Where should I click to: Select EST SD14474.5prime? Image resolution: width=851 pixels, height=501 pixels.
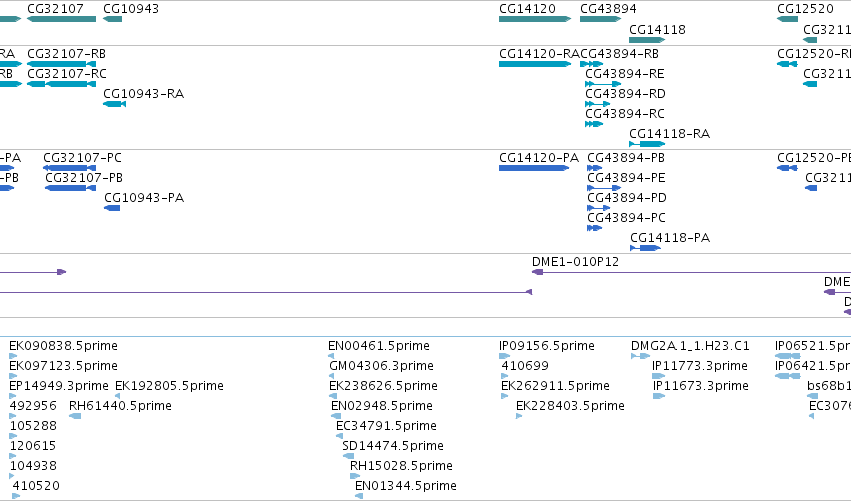click(348, 456)
